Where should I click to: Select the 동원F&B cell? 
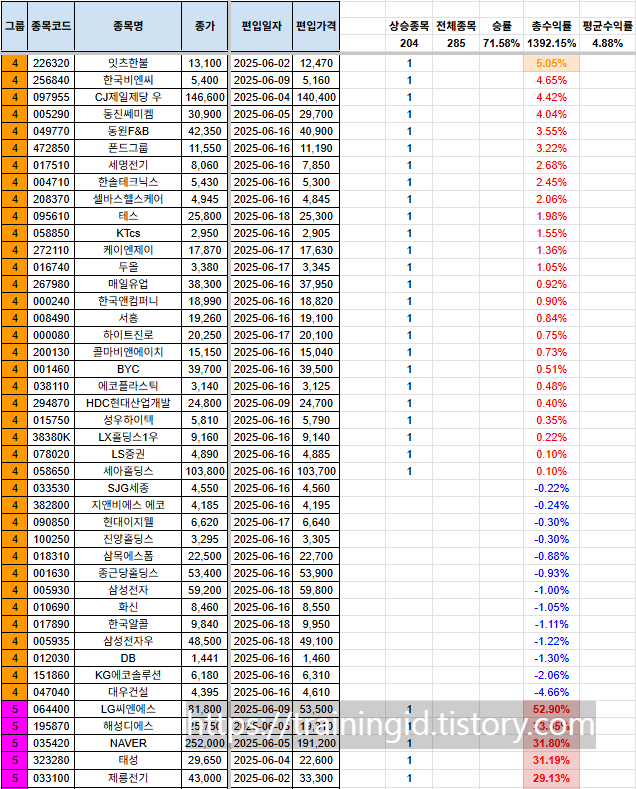(128, 131)
